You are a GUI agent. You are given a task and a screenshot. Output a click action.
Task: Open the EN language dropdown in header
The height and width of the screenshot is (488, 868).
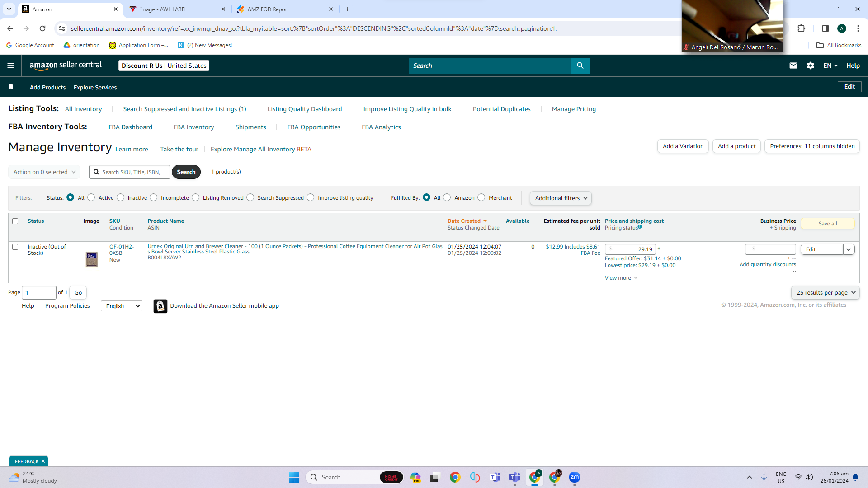tap(830, 66)
